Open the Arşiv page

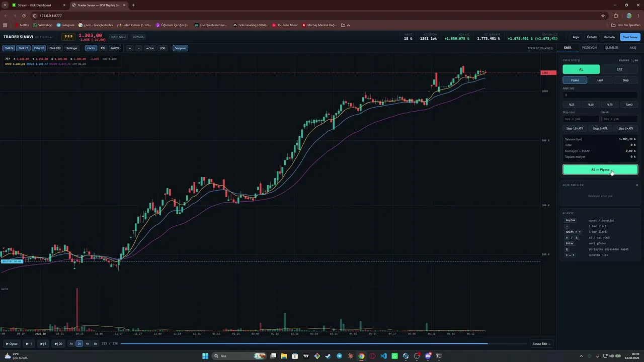pyautogui.click(x=576, y=37)
